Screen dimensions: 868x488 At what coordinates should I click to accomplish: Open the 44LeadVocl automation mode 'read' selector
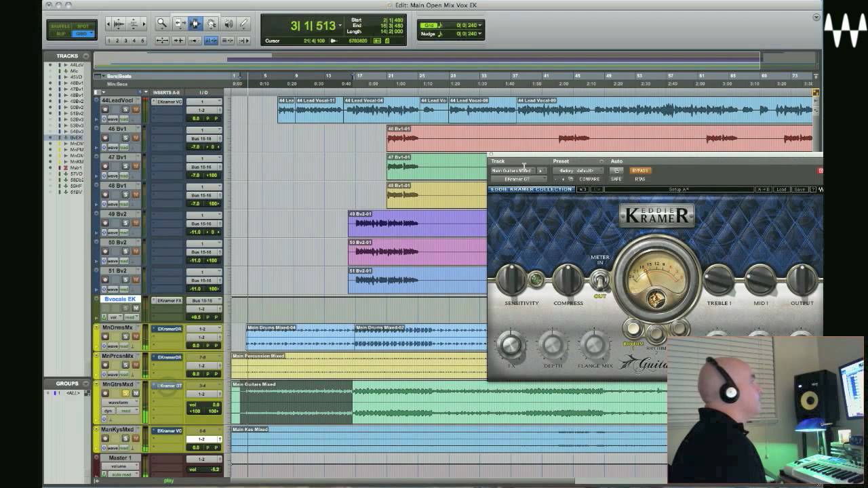pyautogui.click(x=125, y=119)
